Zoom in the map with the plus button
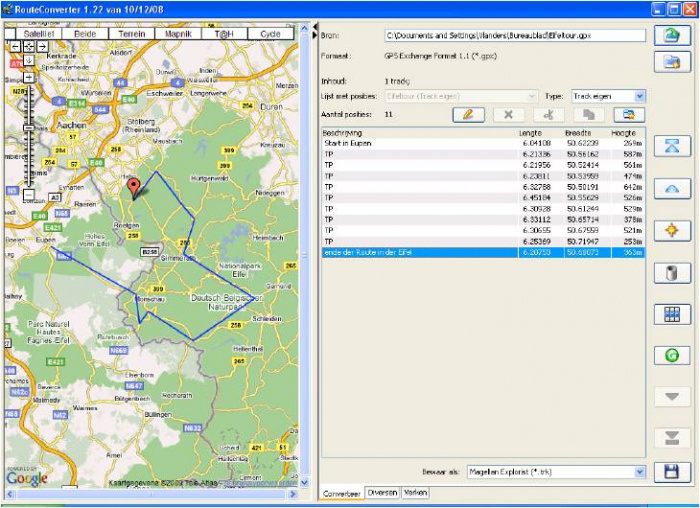700x508 pixels. point(29,78)
